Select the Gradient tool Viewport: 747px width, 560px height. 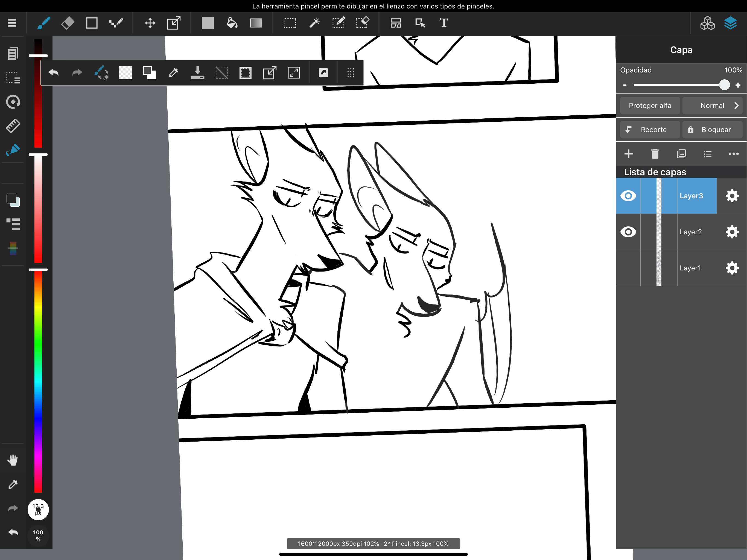click(256, 23)
